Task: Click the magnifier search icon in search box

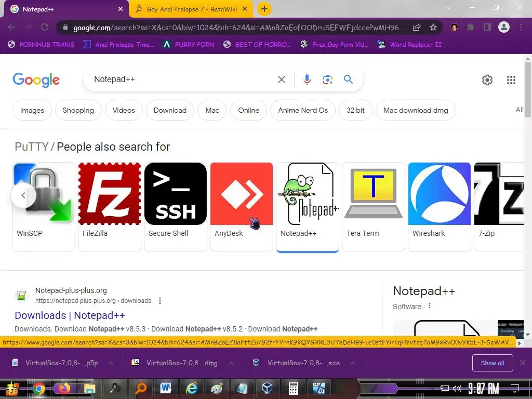Action: (348, 79)
